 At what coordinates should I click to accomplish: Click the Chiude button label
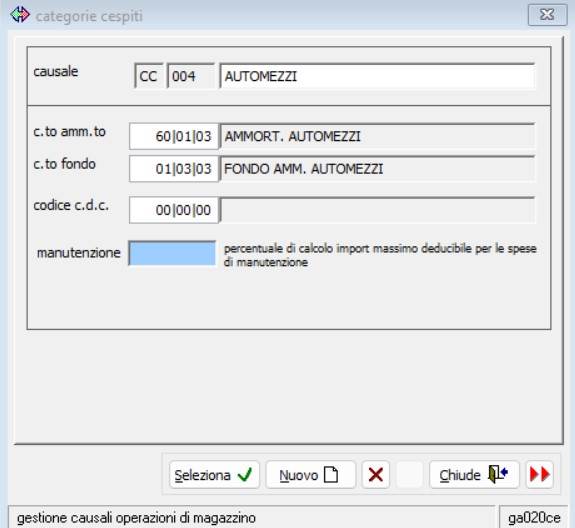pos(460,475)
